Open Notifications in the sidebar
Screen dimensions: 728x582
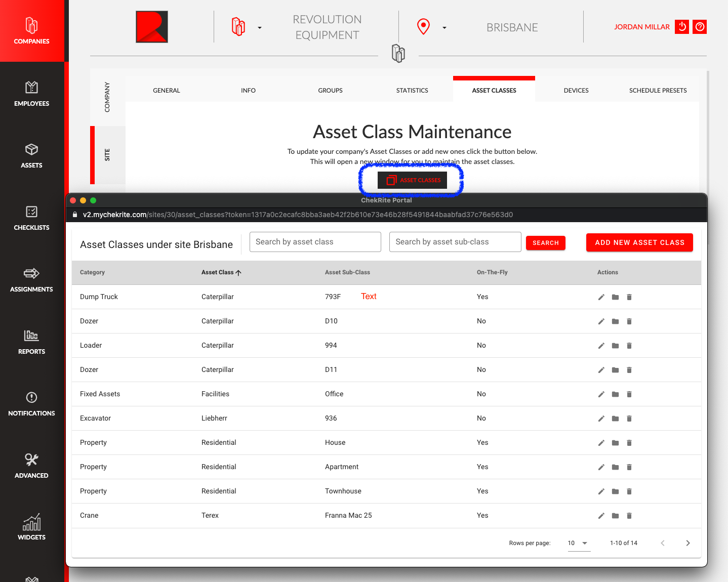[x=31, y=403]
